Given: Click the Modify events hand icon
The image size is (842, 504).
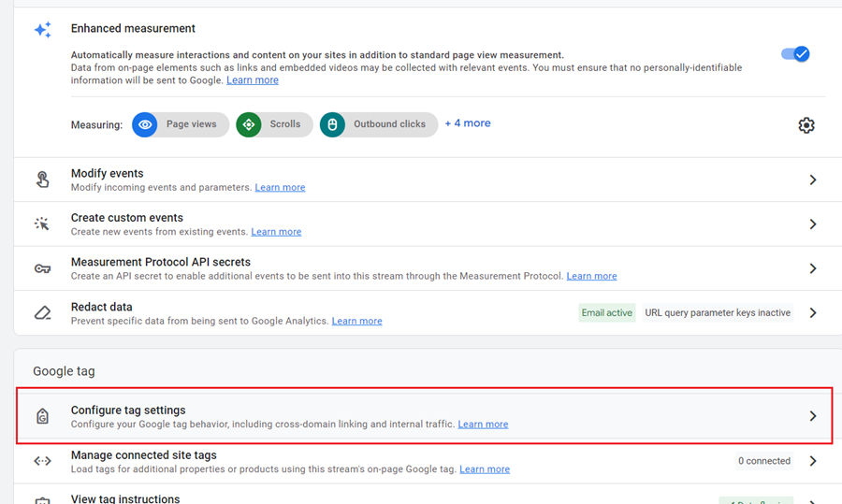Looking at the screenshot, I should pyautogui.click(x=42, y=180).
